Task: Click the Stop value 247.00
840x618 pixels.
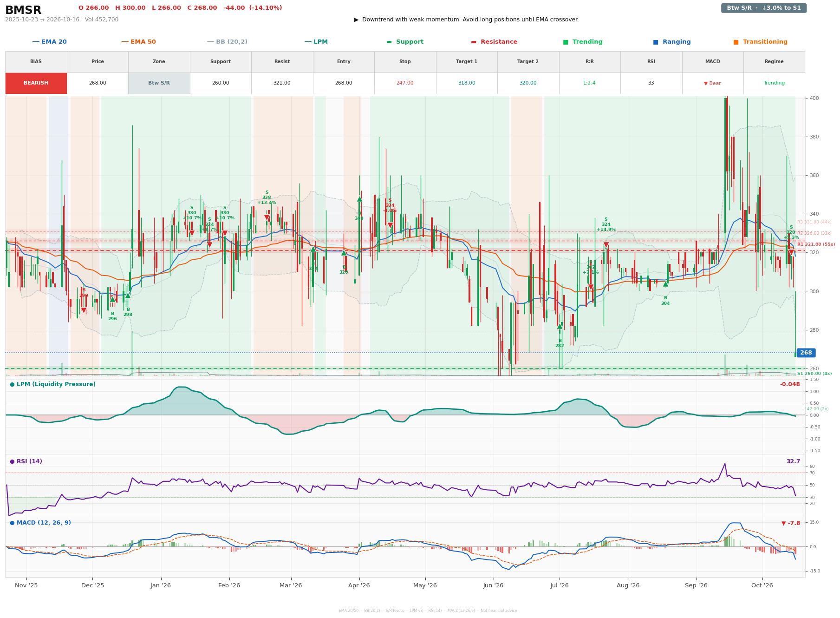Action: (x=405, y=83)
